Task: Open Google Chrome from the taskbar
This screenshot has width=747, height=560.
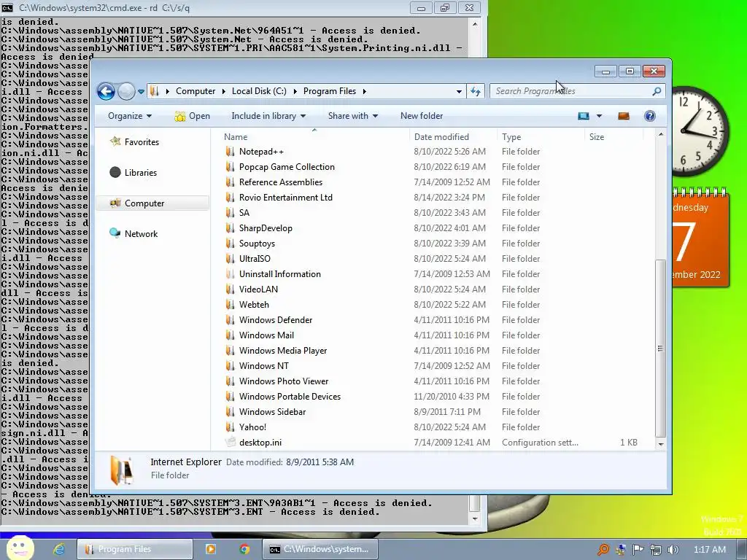Action: click(244, 549)
